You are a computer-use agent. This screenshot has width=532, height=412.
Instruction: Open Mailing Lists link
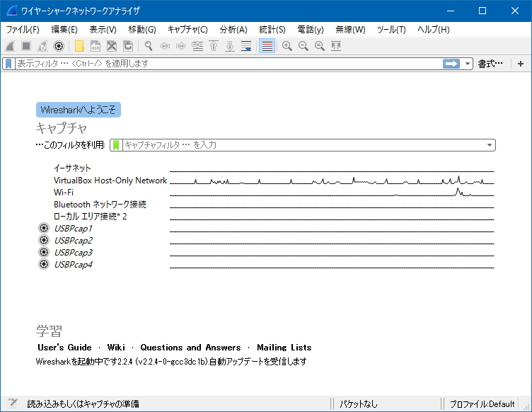tap(284, 348)
